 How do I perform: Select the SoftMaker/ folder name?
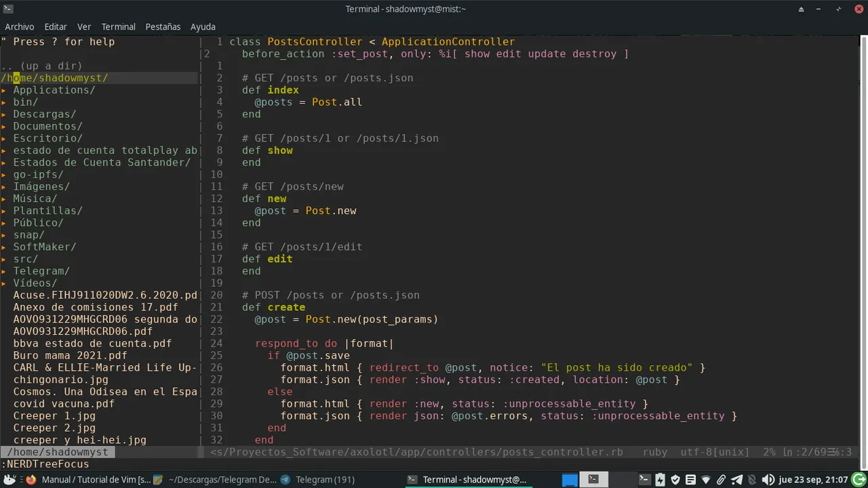point(45,247)
